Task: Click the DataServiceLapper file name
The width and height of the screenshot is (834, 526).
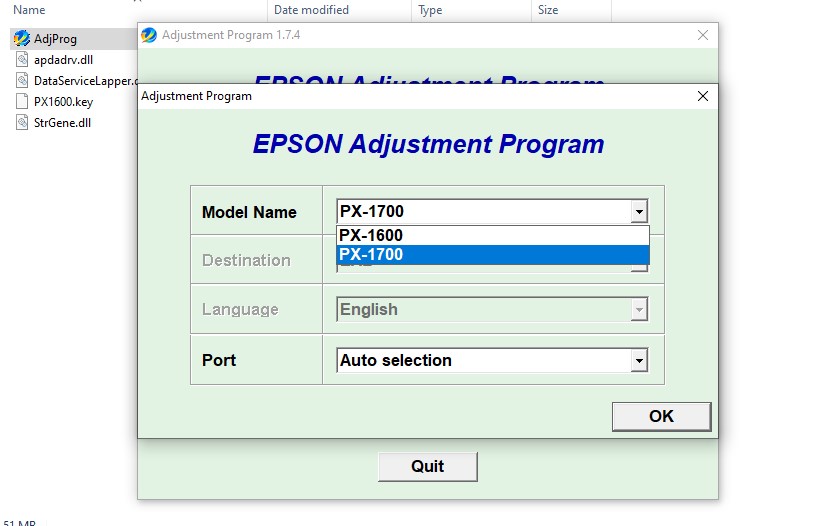Action: pyautogui.click(x=85, y=81)
